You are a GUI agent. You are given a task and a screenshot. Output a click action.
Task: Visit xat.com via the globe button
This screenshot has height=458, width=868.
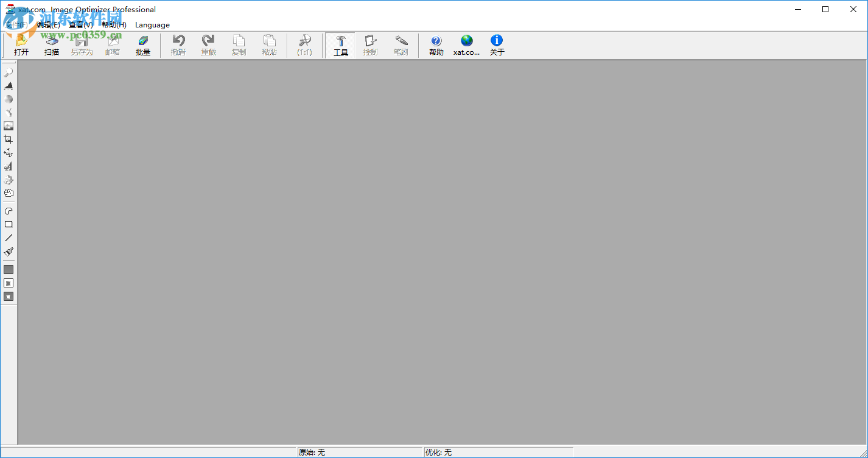click(466, 44)
